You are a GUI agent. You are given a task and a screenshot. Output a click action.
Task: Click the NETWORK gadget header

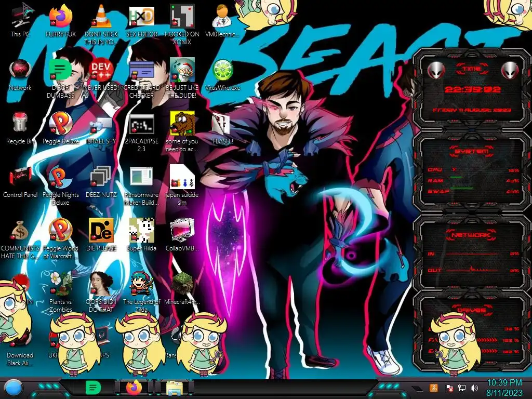click(471, 235)
